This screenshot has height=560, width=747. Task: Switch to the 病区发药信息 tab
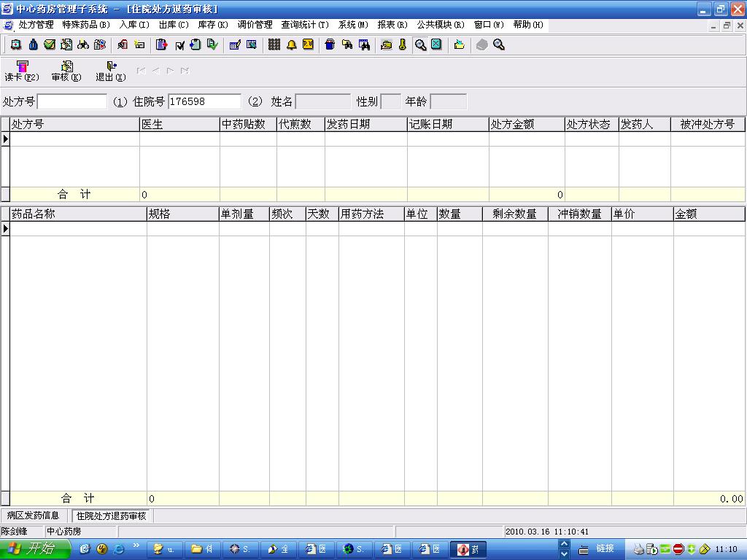click(x=33, y=516)
